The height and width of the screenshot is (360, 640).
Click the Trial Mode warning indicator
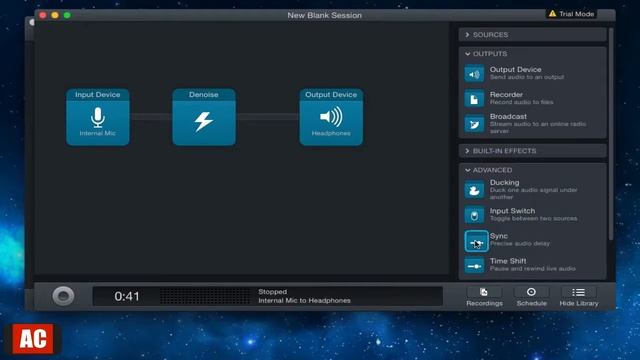point(571,14)
